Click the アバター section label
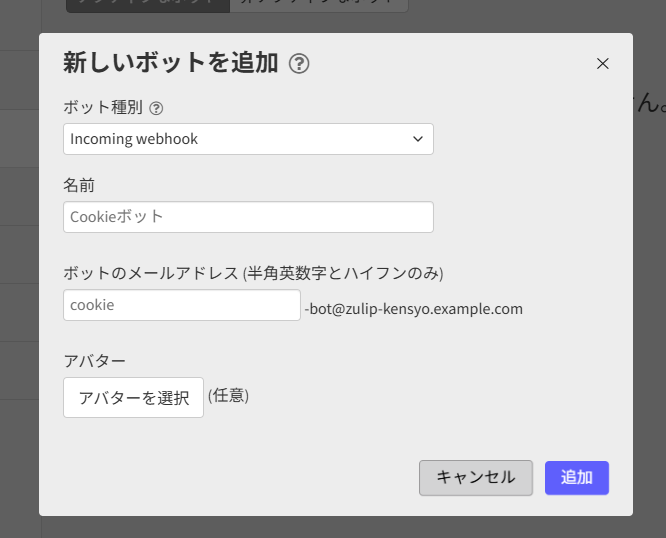 point(94,360)
